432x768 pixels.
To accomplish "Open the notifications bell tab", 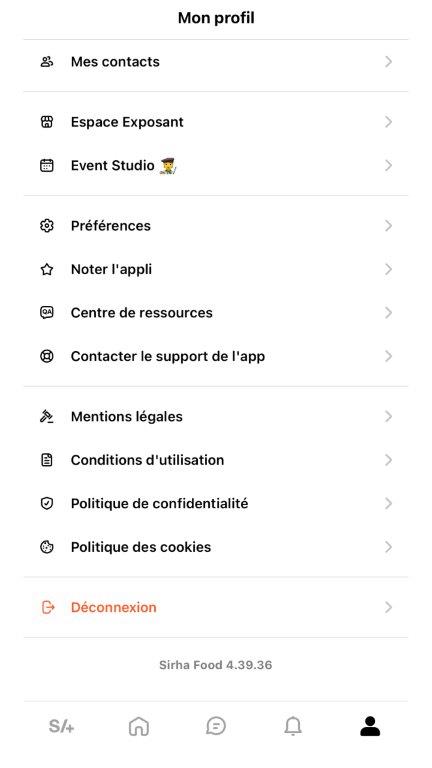I will 293,726.
